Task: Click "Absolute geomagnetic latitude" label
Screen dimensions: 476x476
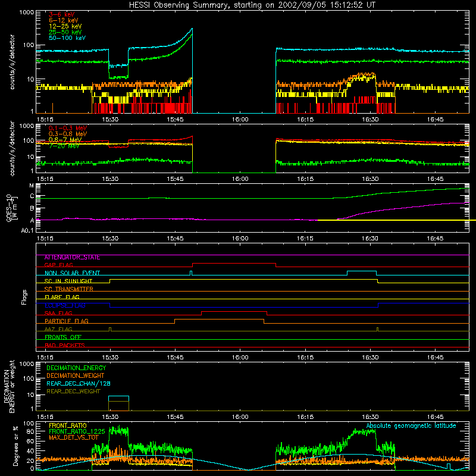Action: 411,425
